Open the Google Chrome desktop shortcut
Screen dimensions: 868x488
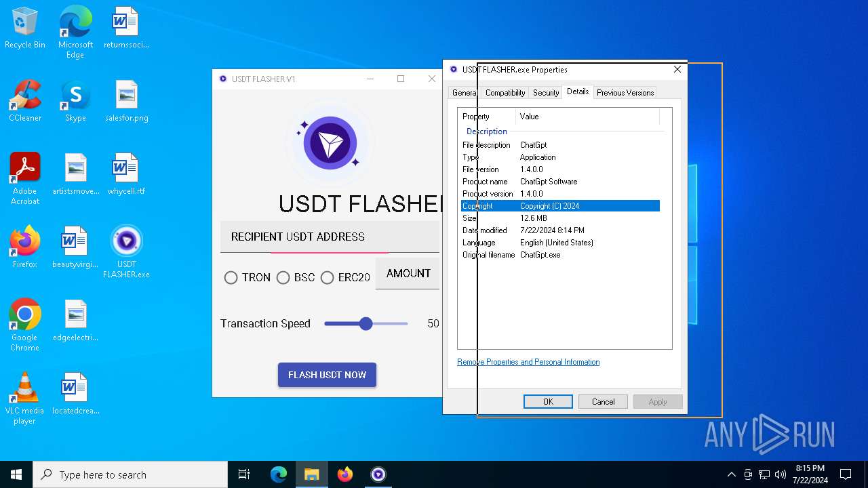[x=25, y=325]
